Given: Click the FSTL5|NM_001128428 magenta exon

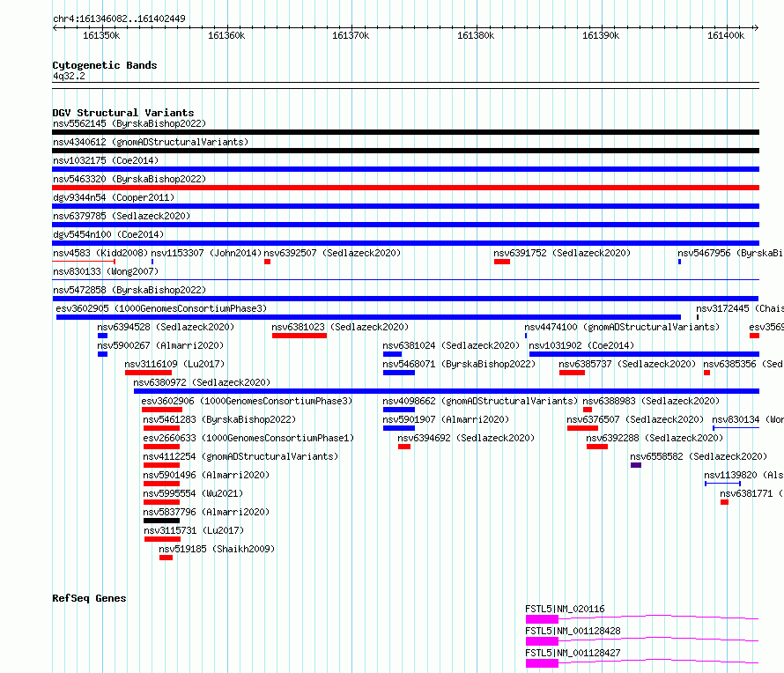Looking at the screenshot, I should tap(542, 641).
